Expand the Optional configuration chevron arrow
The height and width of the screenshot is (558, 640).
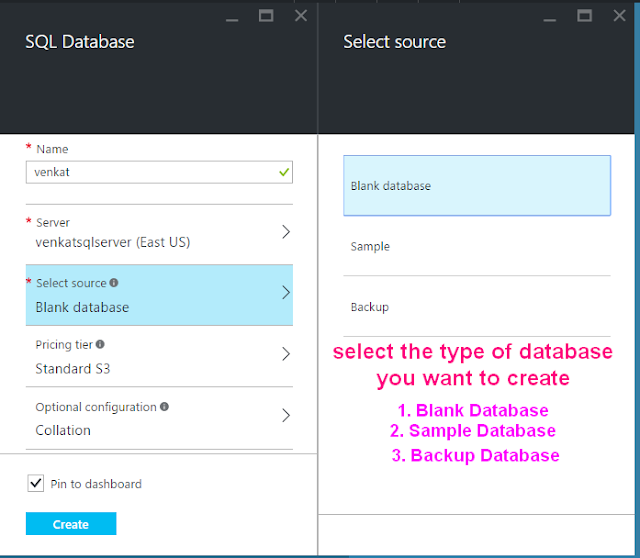click(x=286, y=416)
